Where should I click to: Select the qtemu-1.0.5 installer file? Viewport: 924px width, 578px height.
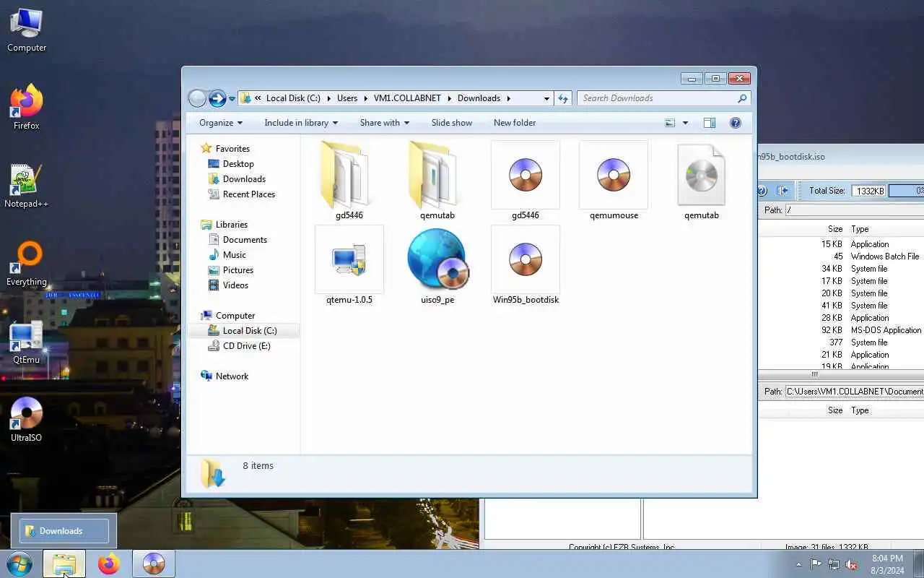coord(349,265)
